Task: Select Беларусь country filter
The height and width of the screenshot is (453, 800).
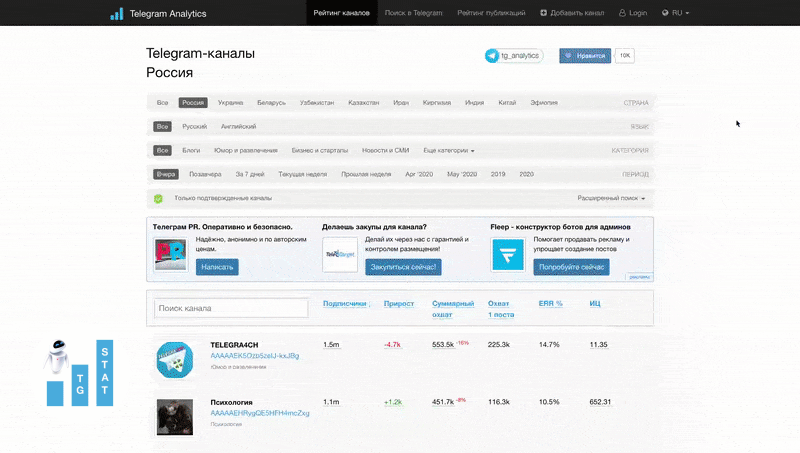Action: click(271, 103)
